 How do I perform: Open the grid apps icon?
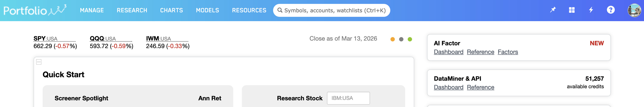coord(572,10)
